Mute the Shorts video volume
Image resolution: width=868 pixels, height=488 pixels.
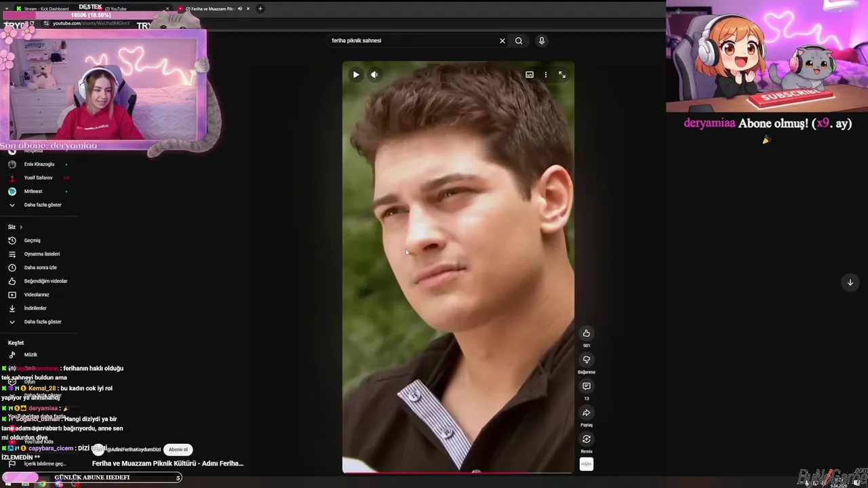coord(374,75)
